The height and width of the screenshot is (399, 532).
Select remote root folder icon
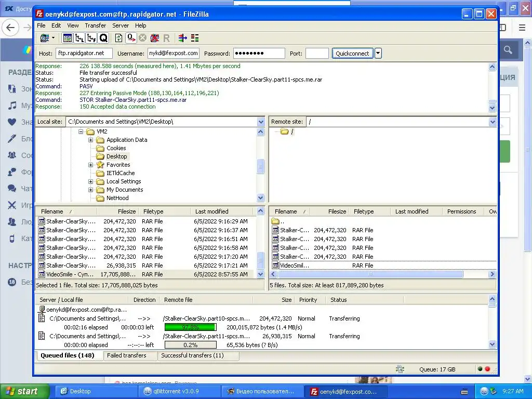pyautogui.click(x=284, y=131)
